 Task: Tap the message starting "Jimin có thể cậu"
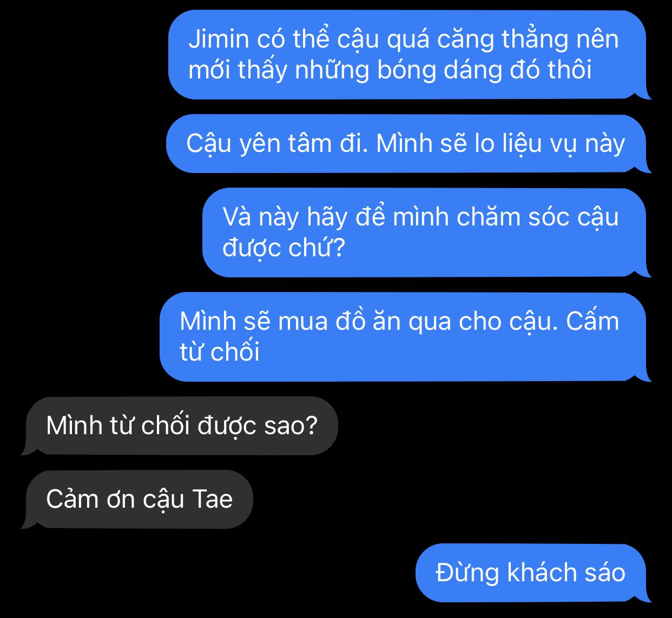pyautogui.click(x=407, y=55)
